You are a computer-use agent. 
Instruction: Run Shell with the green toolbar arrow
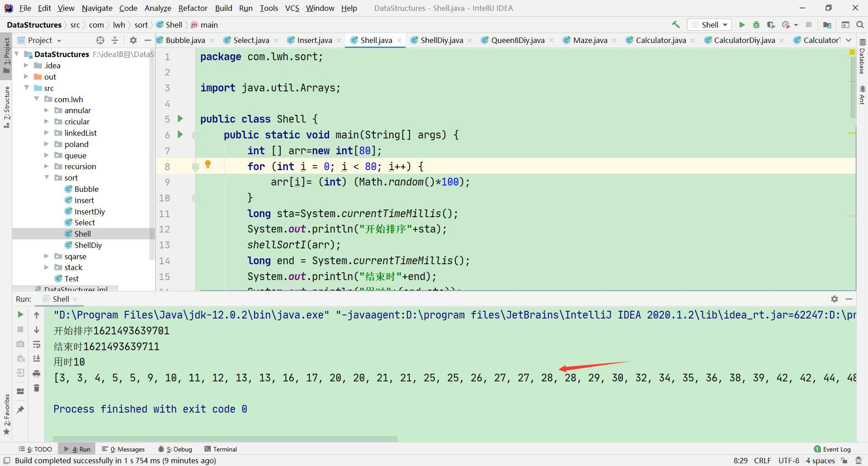coord(742,25)
